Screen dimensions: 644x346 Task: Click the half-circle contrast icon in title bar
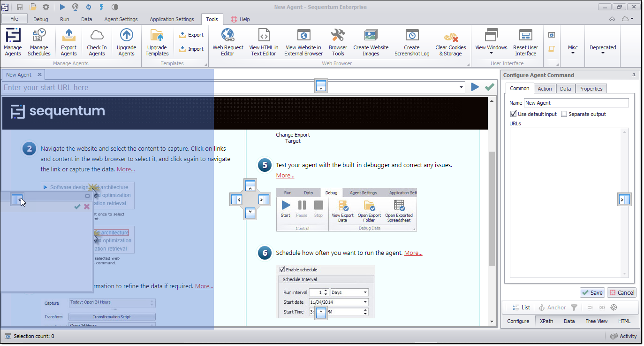(x=115, y=7)
